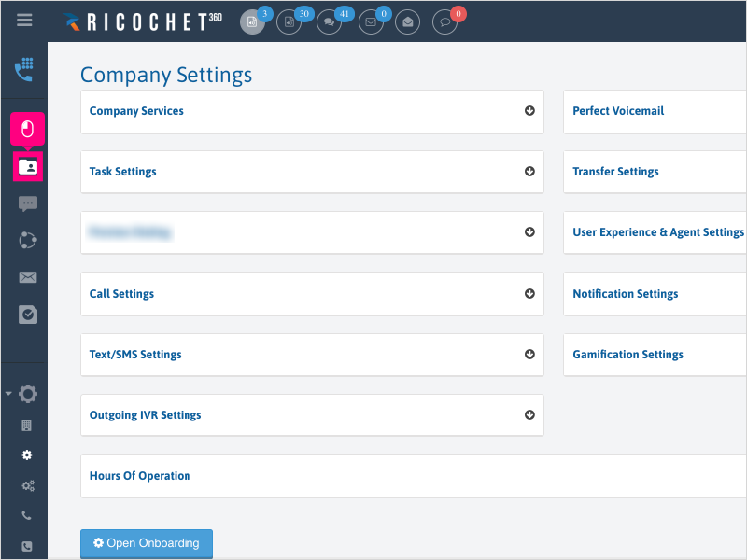Click the Ricochet360 logo
Viewport: 747px width, 560px height.
[143, 21]
